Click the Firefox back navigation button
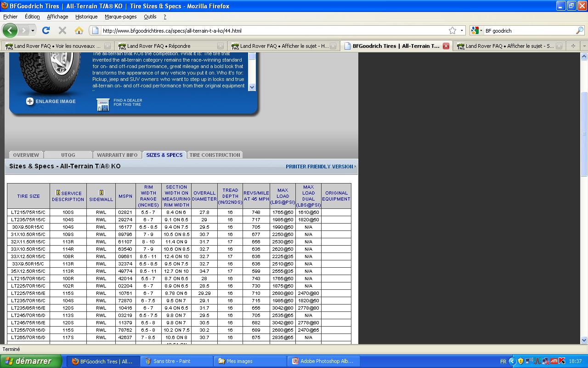This screenshot has width=588, height=368. (x=10, y=30)
